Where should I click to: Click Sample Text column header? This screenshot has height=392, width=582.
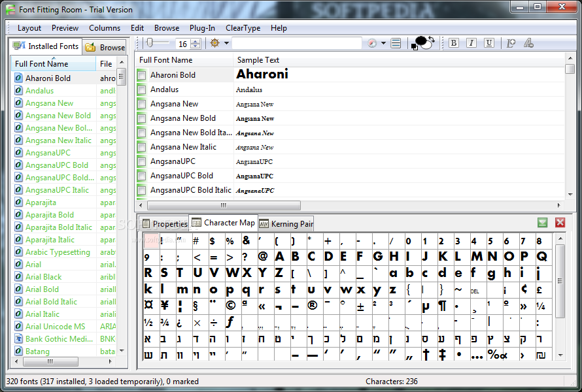tap(399, 60)
